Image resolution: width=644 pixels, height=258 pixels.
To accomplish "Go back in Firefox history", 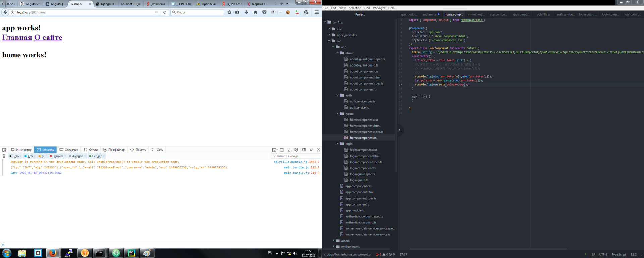I will (5, 12).
